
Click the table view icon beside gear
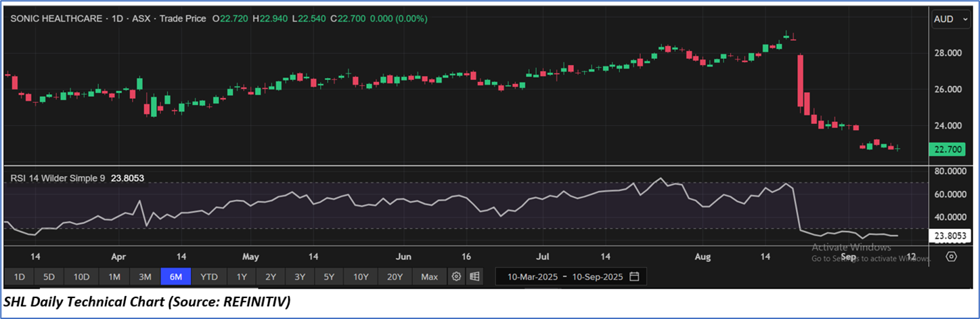(x=474, y=276)
